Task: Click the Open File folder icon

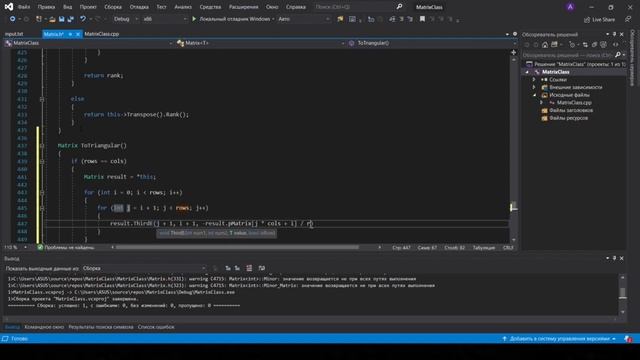Action: click(52, 19)
